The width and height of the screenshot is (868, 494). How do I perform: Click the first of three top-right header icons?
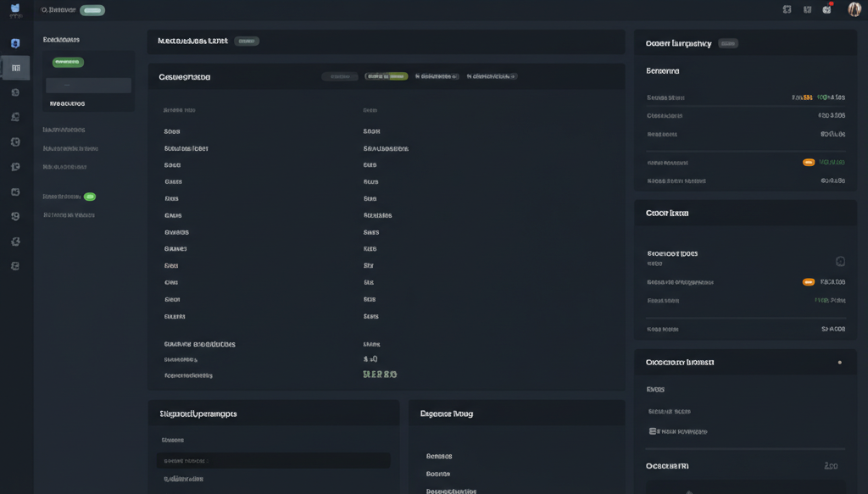pos(787,9)
